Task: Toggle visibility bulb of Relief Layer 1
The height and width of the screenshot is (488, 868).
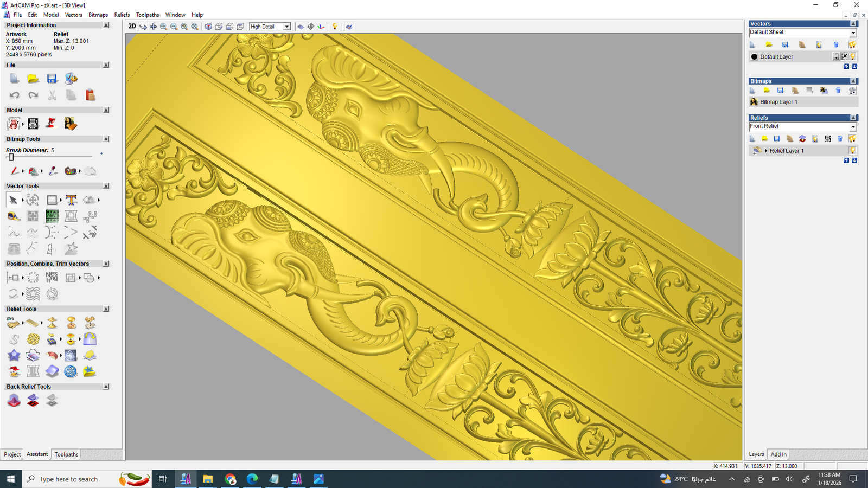Action: pos(852,151)
